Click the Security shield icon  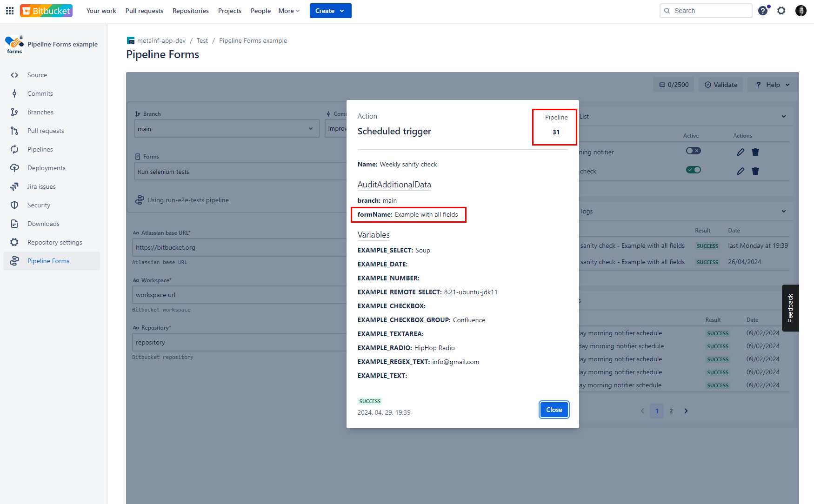[x=14, y=205]
